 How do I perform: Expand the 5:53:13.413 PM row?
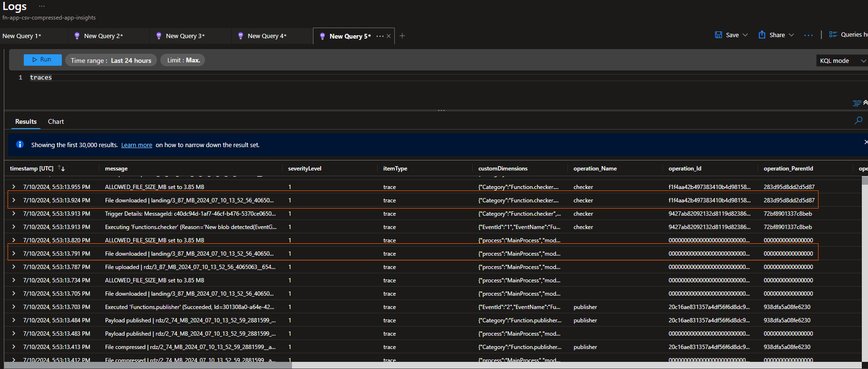pos(14,347)
